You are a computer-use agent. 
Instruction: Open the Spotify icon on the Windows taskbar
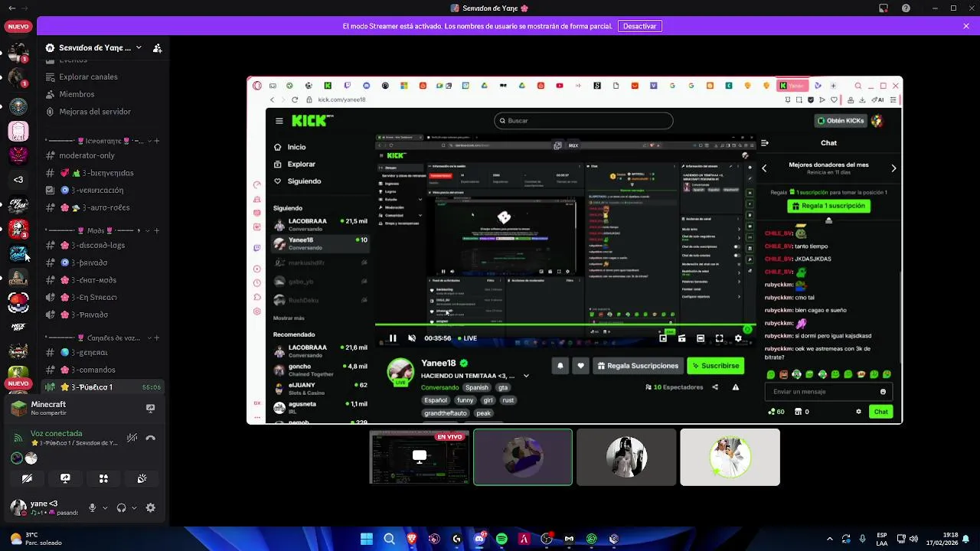[501, 539]
